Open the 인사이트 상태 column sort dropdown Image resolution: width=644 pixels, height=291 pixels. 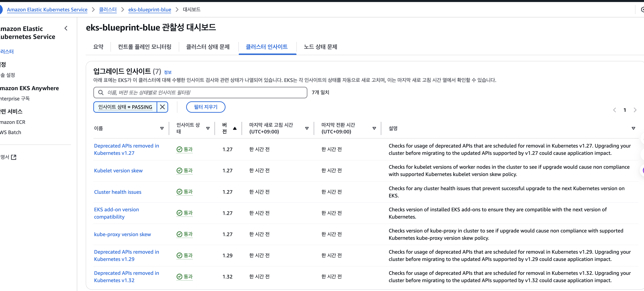point(208,128)
